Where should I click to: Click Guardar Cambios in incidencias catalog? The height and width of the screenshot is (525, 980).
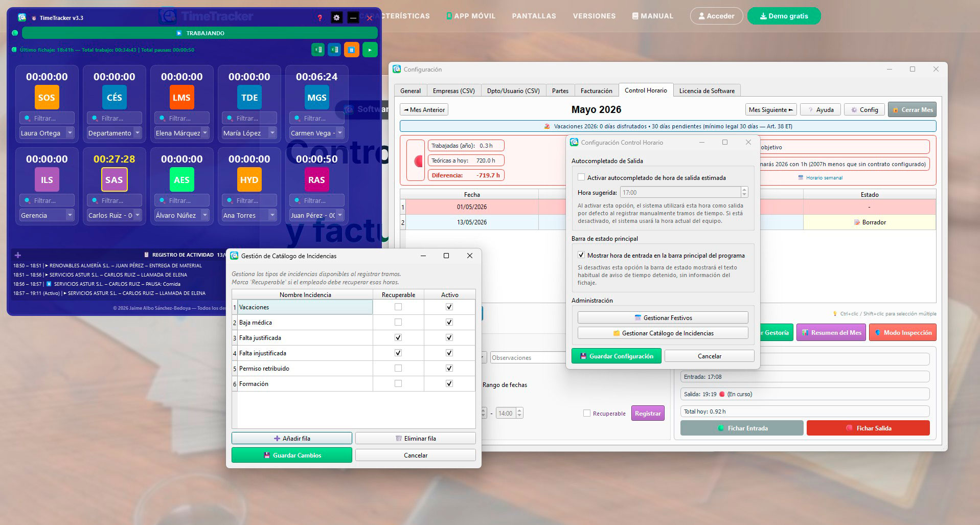(x=292, y=455)
